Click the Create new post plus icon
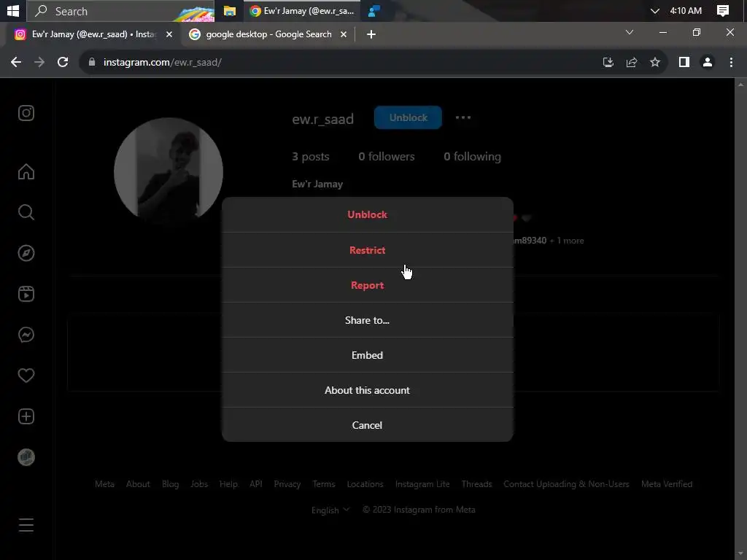The height and width of the screenshot is (560, 747). [x=26, y=416]
